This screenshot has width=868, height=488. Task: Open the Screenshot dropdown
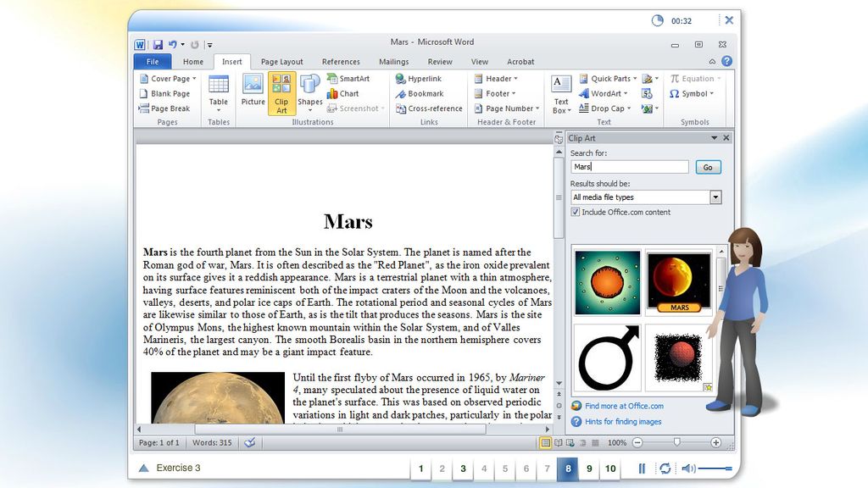(x=355, y=108)
